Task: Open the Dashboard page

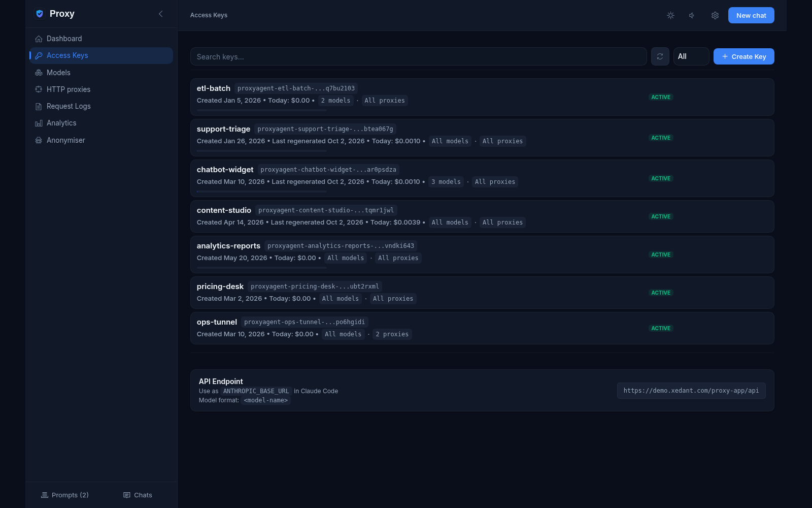Action: pyautogui.click(x=101, y=39)
